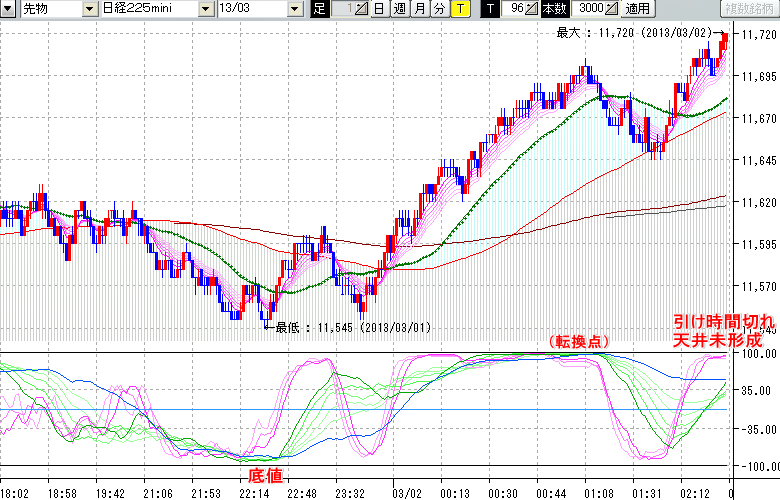The width and height of the screenshot is (780, 500).
Task: Click the stepper icon beside the 3000 field
Action: [x=612, y=9]
